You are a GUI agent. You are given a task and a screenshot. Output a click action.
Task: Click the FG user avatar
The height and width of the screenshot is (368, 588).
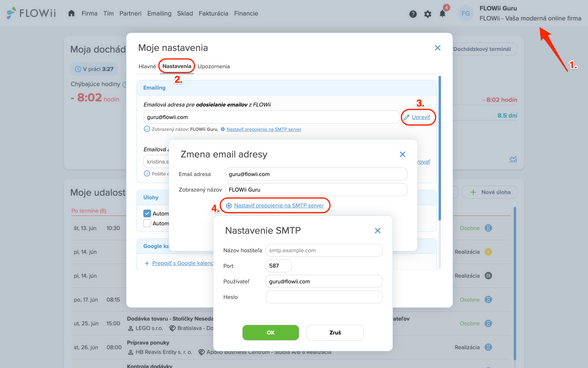pyautogui.click(x=465, y=13)
